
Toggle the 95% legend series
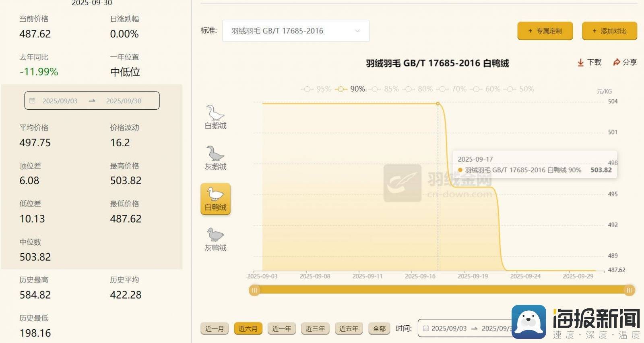316,89
